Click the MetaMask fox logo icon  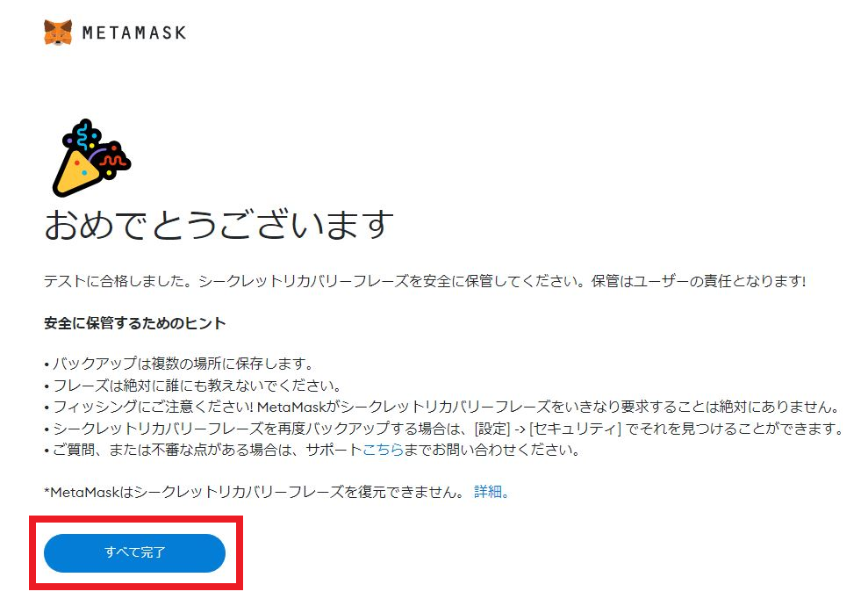pyautogui.click(x=58, y=32)
